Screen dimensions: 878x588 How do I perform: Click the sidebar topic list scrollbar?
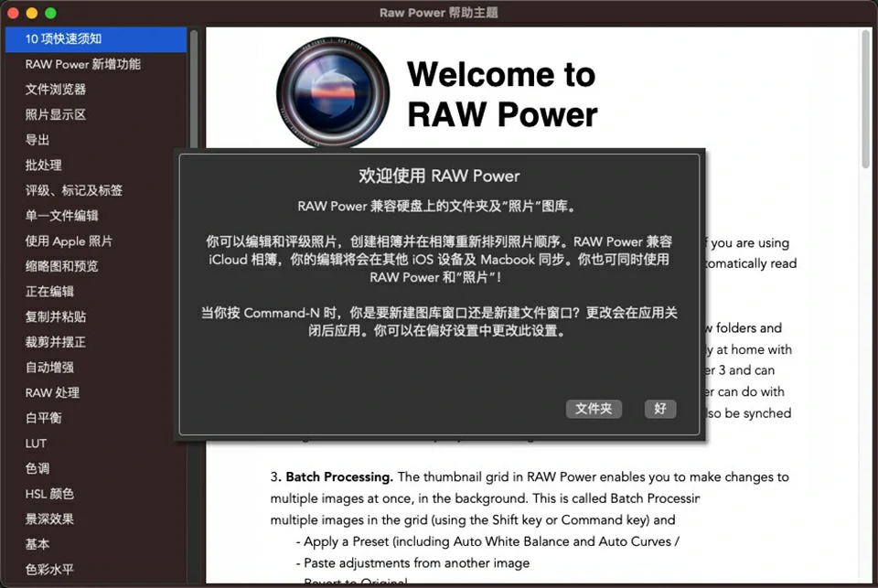point(194,90)
